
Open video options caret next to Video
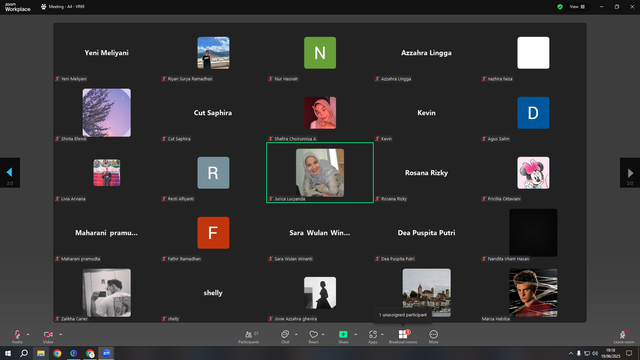pos(60,334)
